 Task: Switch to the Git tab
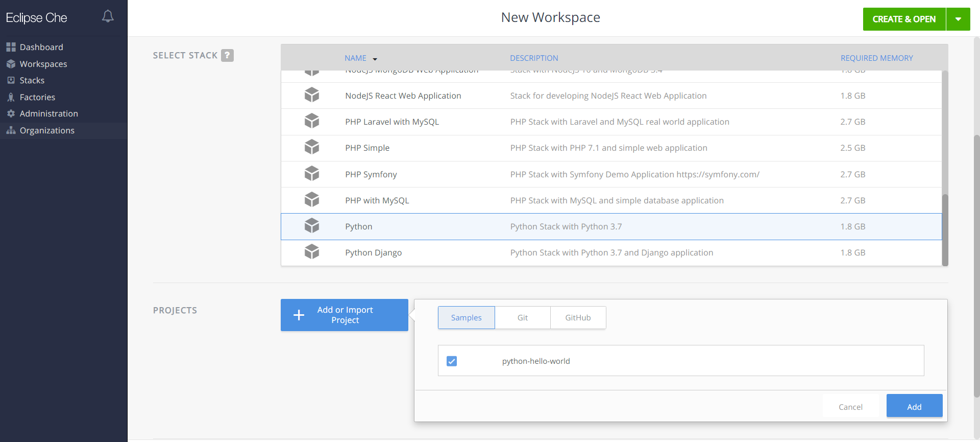coord(523,317)
